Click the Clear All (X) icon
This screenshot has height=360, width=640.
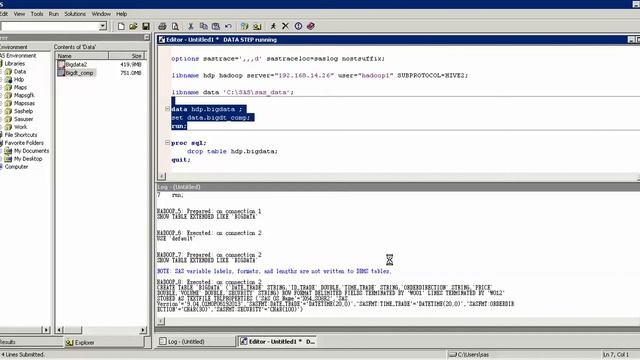coord(285,26)
